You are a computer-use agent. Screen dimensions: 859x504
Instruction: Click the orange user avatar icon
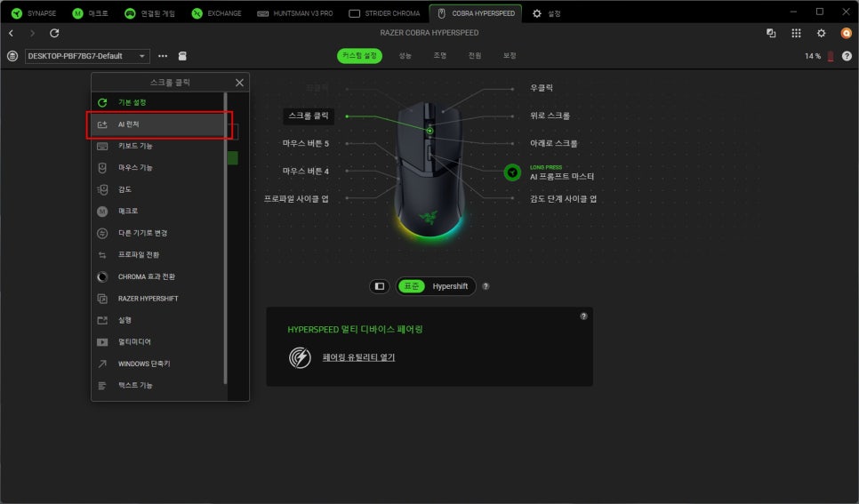(x=847, y=34)
